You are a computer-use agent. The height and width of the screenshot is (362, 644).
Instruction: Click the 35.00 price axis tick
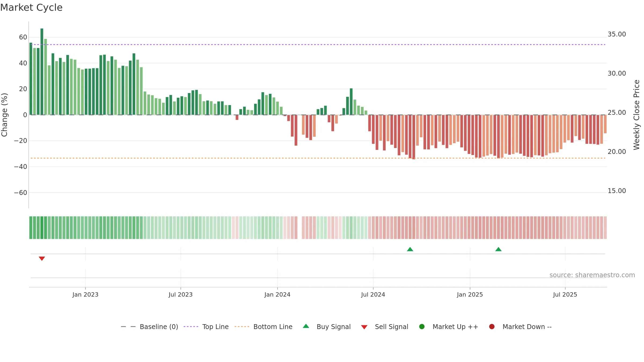click(617, 34)
